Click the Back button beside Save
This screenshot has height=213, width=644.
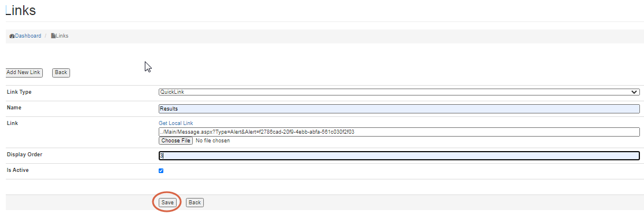195,203
